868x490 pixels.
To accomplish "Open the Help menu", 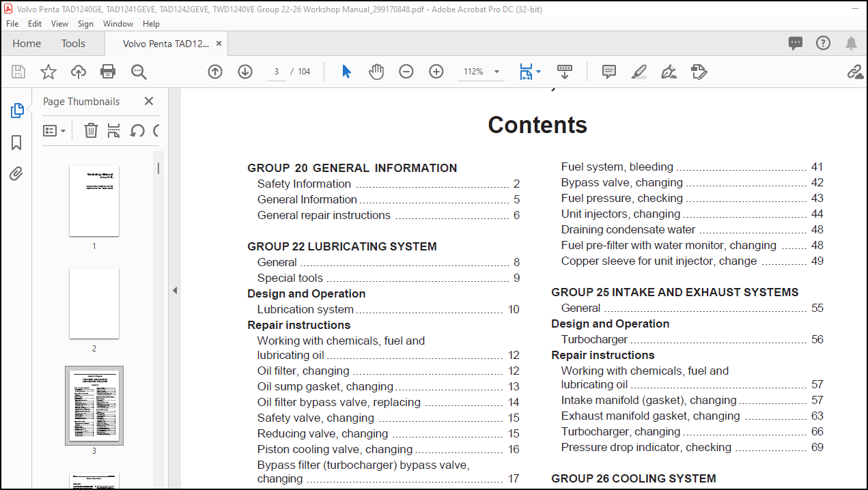I will point(151,23).
